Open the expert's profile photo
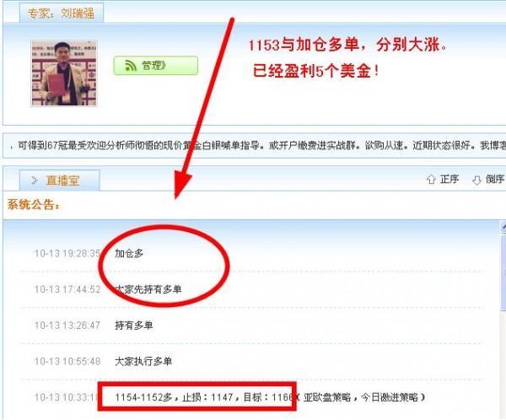This screenshot has width=506, height=420. (64, 73)
